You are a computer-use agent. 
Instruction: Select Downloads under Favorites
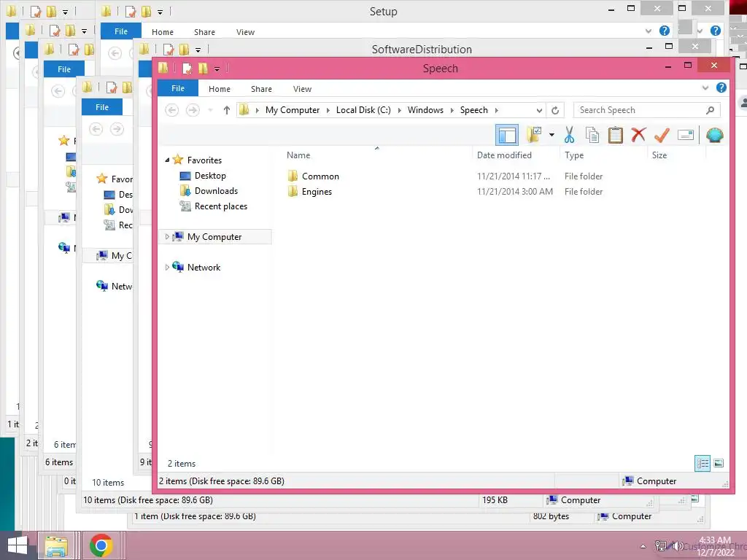coord(216,191)
